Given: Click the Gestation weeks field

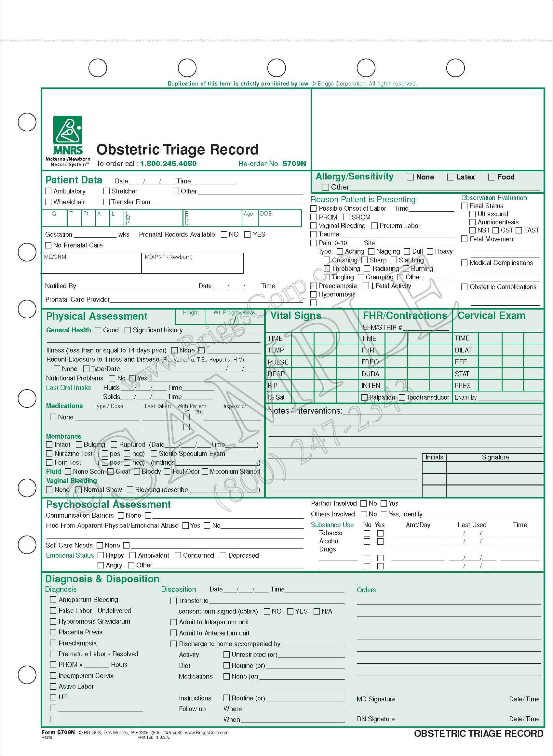Looking at the screenshot, I should coord(95,234).
